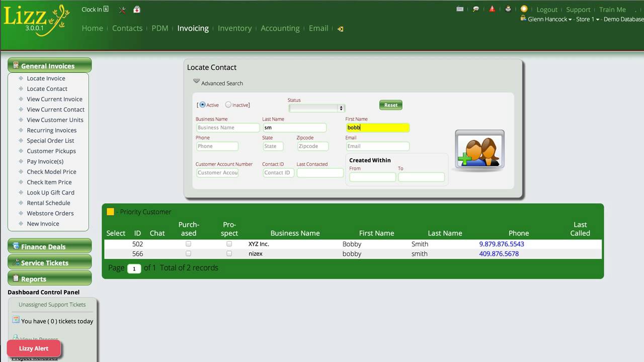Open the Store 1 dropdown
The height and width of the screenshot is (362, 644).
(x=588, y=19)
